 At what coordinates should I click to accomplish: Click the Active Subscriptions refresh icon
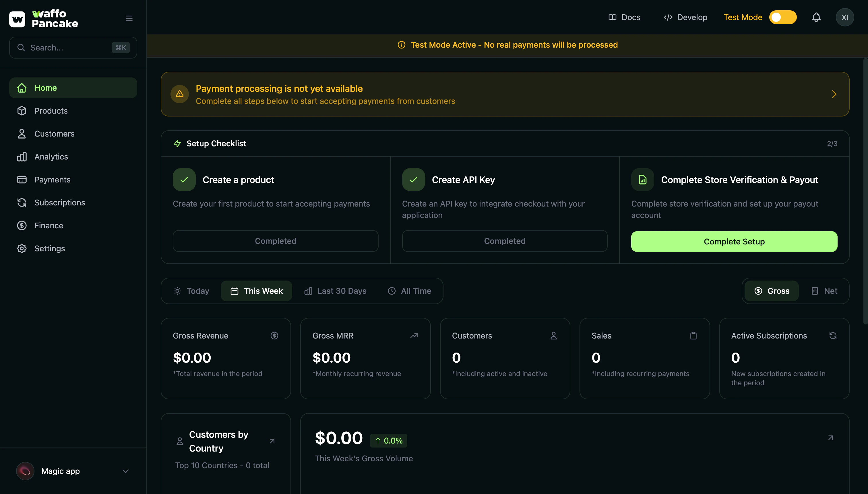(x=833, y=336)
